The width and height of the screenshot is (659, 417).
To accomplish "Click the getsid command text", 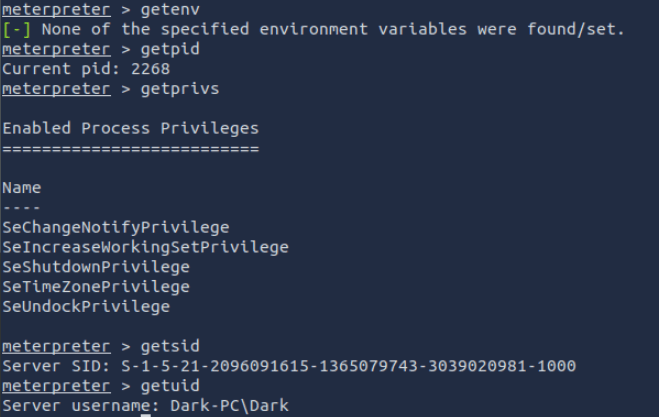I will [x=155, y=346].
